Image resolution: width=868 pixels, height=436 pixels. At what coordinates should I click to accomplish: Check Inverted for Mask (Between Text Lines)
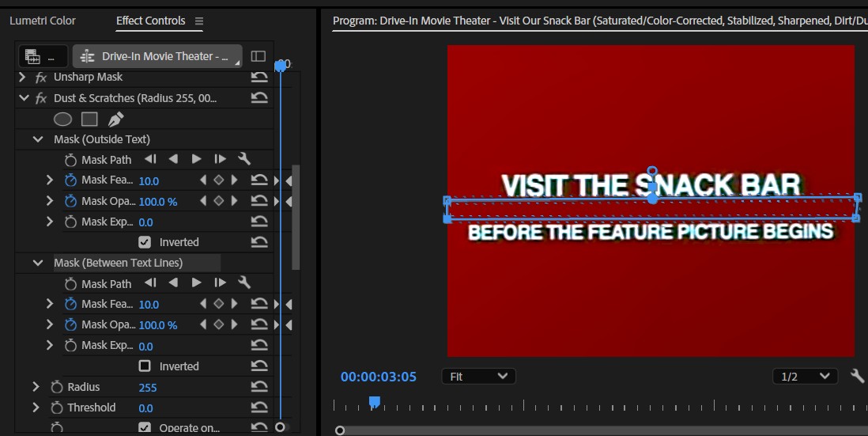coord(145,366)
